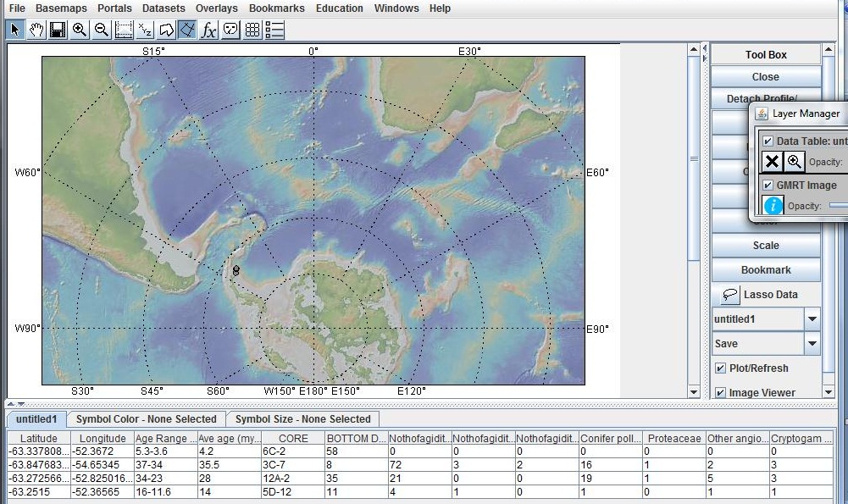Click the grid overlay icon on the toolbar
Image resolution: width=848 pixels, height=504 pixels.
(252, 30)
